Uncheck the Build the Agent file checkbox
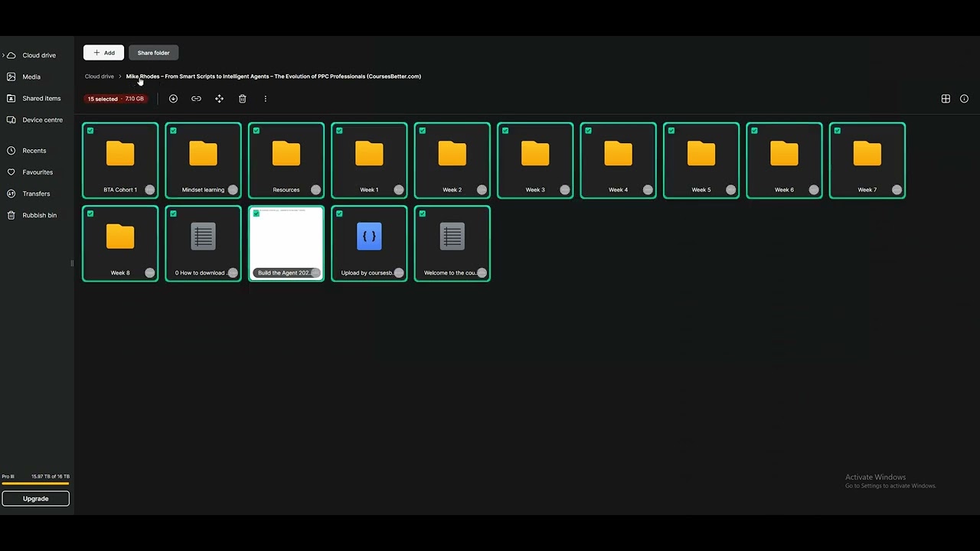This screenshot has height=551, width=980. pos(256,214)
